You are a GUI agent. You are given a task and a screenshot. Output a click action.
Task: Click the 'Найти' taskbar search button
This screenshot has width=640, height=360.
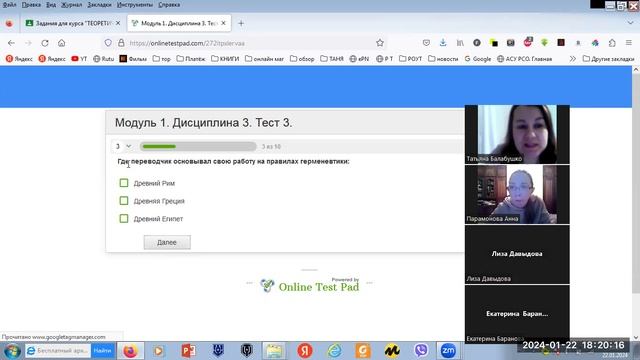point(102,351)
